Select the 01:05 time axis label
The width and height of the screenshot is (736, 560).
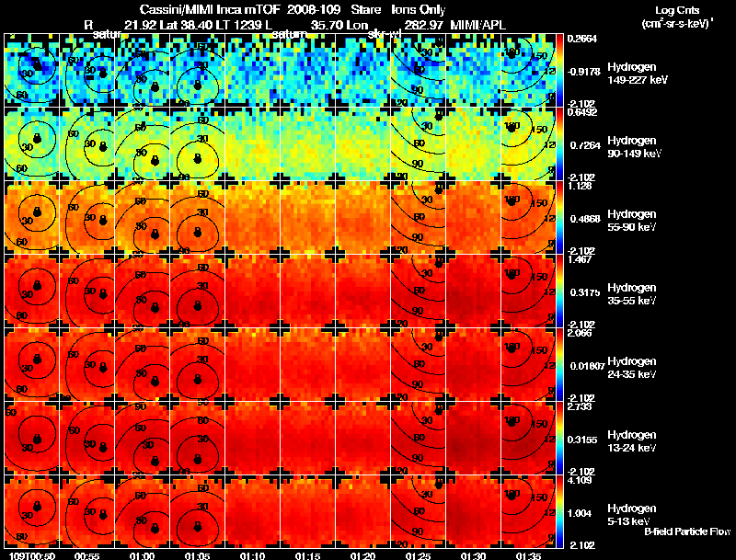197,555
